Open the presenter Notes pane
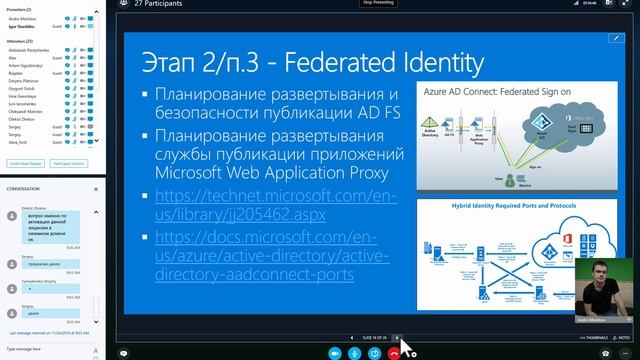 [621, 338]
